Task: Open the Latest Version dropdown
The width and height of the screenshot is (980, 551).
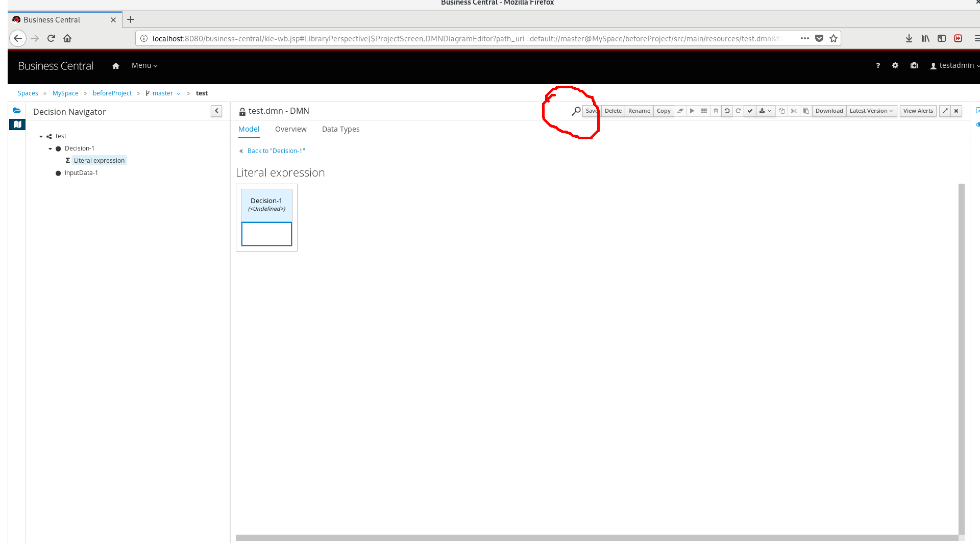Action: (x=871, y=111)
